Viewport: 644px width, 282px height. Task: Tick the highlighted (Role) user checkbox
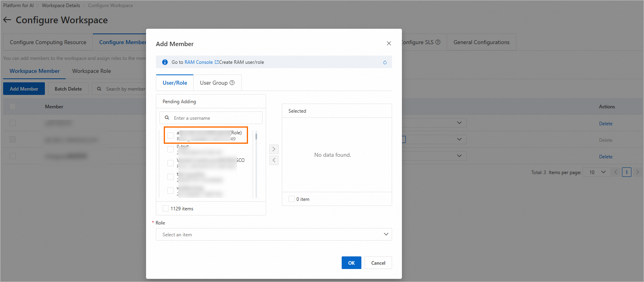(x=170, y=135)
